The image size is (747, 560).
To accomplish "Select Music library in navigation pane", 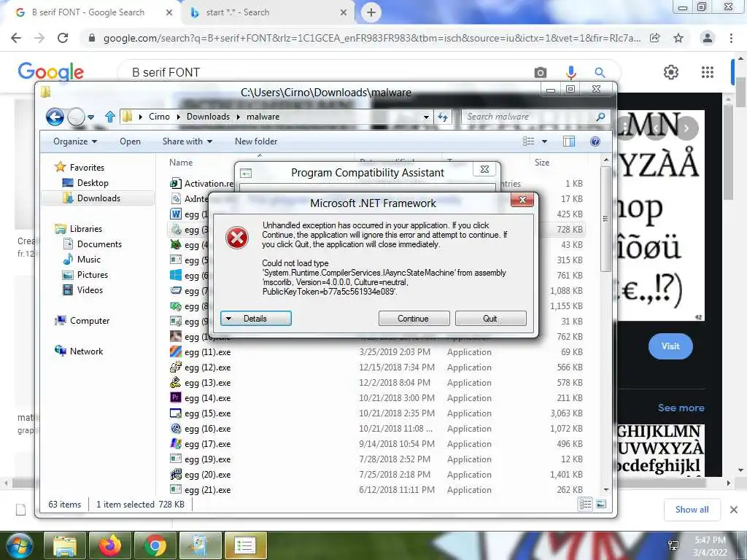I will pos(88,260).
